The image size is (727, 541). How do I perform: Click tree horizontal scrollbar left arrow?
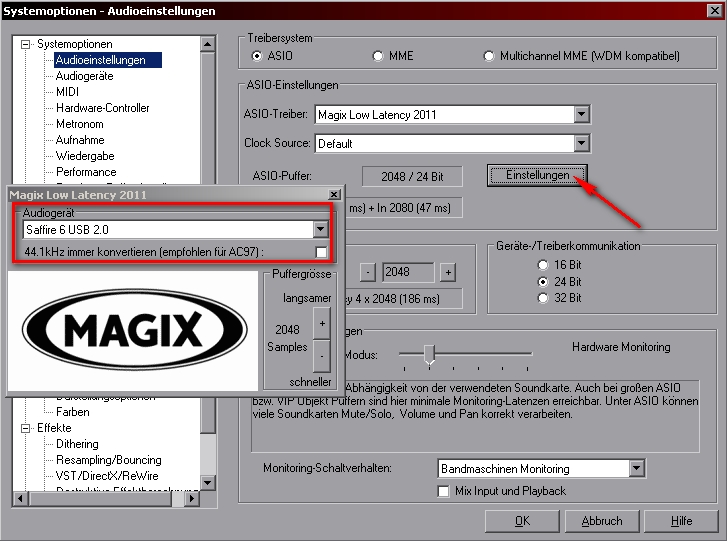pyautogui.click(x=20, y=498)
